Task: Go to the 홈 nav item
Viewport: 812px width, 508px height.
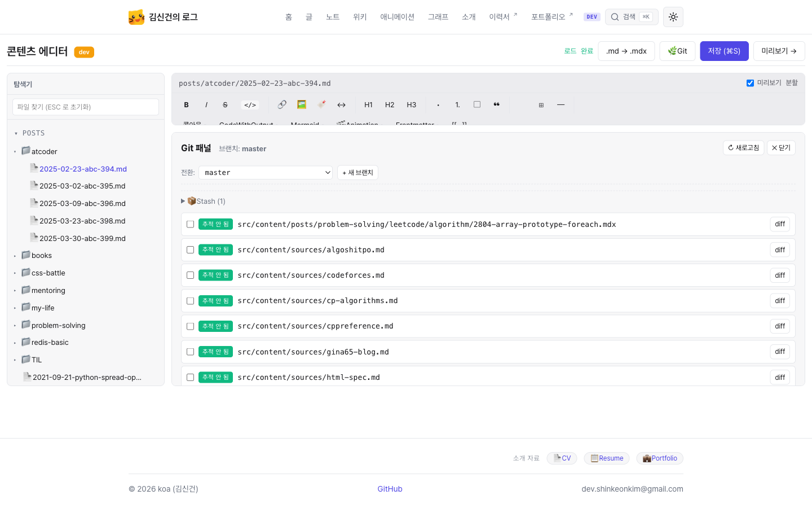Action: 289,17
